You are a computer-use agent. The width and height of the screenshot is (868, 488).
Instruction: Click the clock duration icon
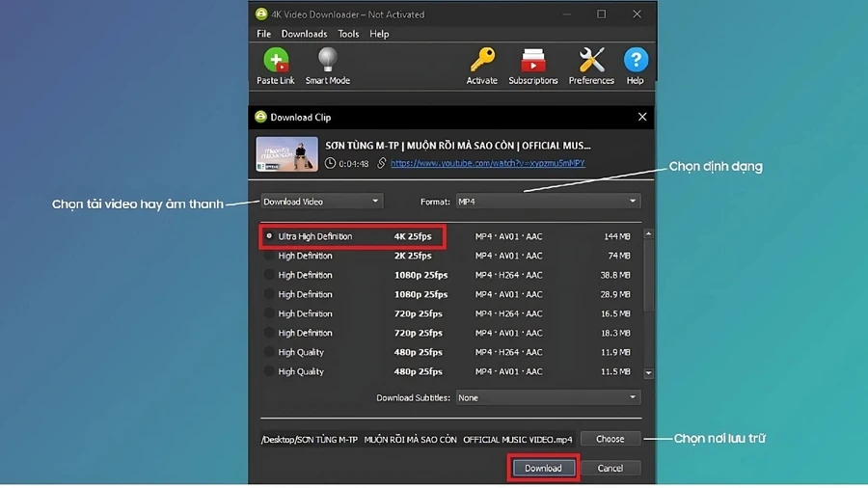pos(330,163)
